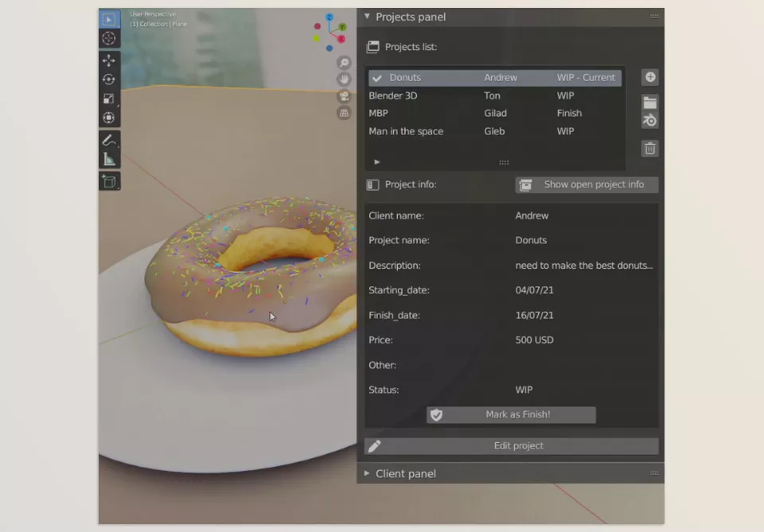Select the Measure tool
Viewport: 764px width, 532px height.
[x=109, y=157]
